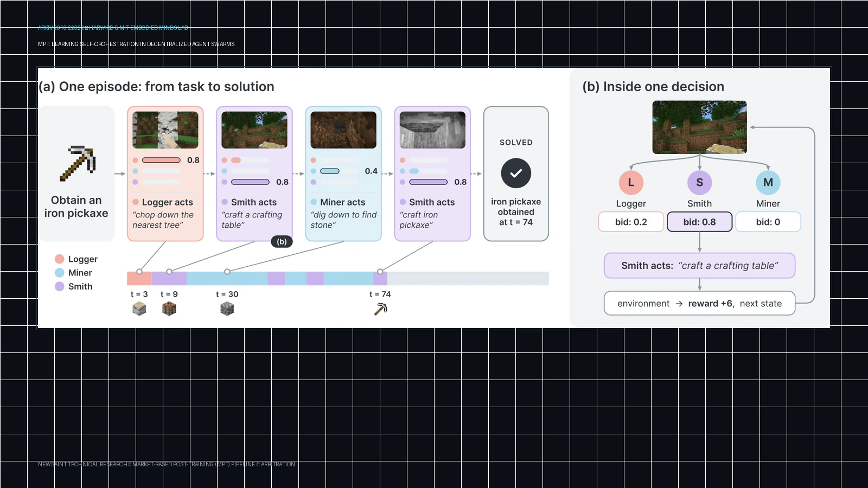868x488 pixels.
Task: Click the 'environment → reward +6, next state' box
Action: (x=700, y=304)
